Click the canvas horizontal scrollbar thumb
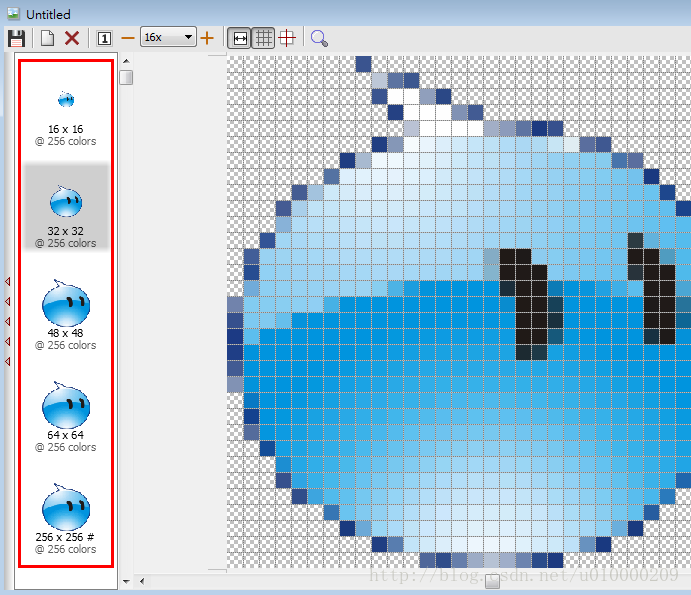The height and width of the screenshot is (595, 691). pyautogui.click(x=492, y=581)
